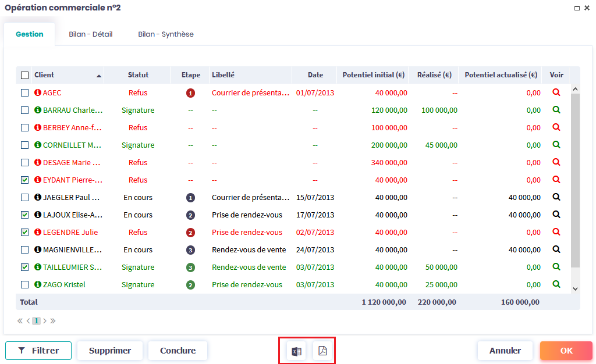Click step 3 badge in TAILLEUMIER row

tap(190, 267)
